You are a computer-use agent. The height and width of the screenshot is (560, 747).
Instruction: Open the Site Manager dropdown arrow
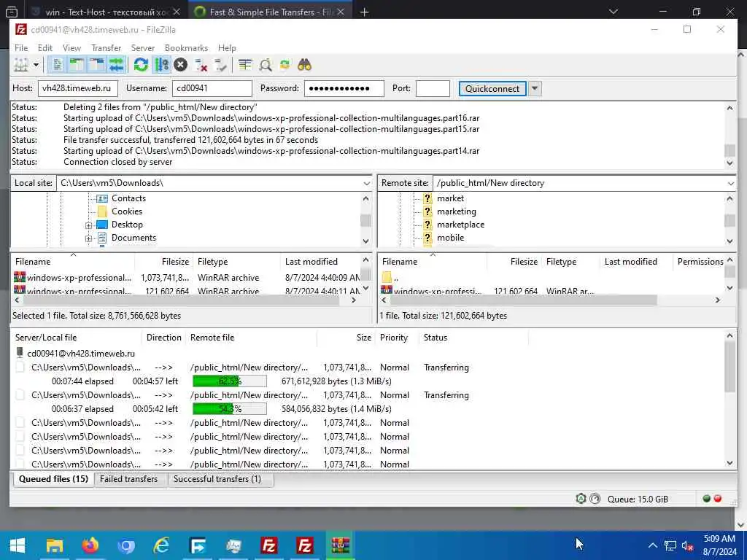(36, 65)
